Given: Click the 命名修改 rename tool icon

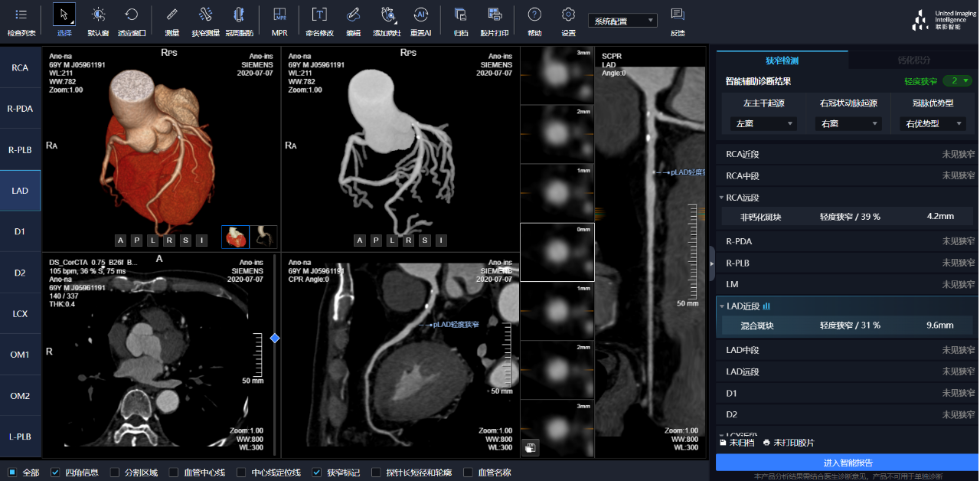Looking at the screenshot, I should point(319,15).
